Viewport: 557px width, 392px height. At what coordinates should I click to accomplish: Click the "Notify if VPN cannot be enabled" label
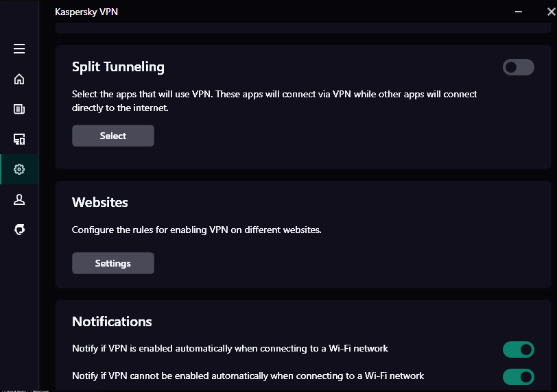coord(248,376)
